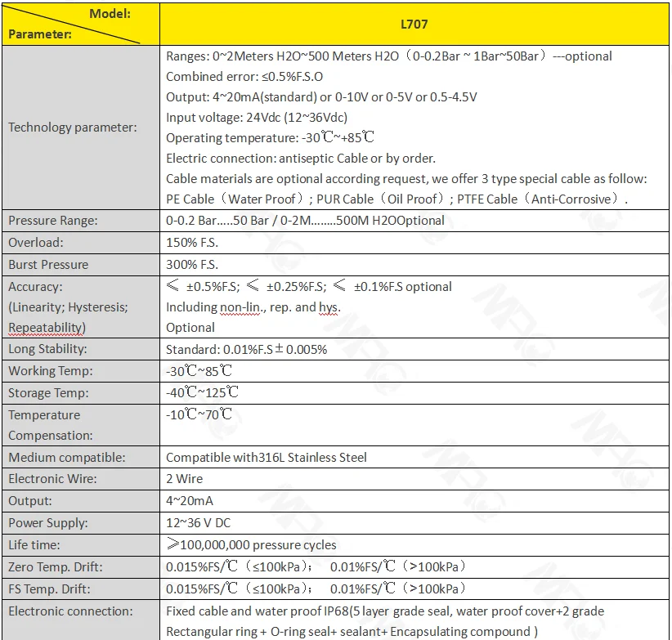Click the 'Repeatability)' label line

click(47, 328)
